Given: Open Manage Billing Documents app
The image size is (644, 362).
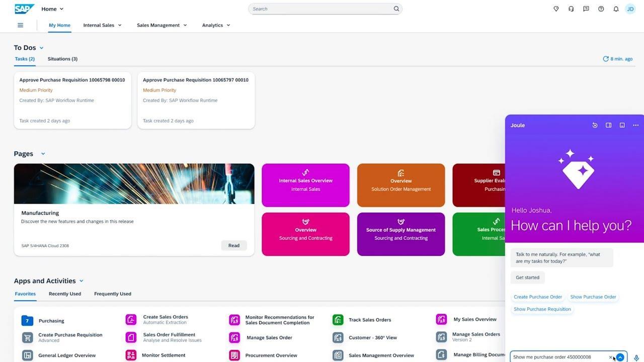Looking at the screenshot, I should [470, 355].
